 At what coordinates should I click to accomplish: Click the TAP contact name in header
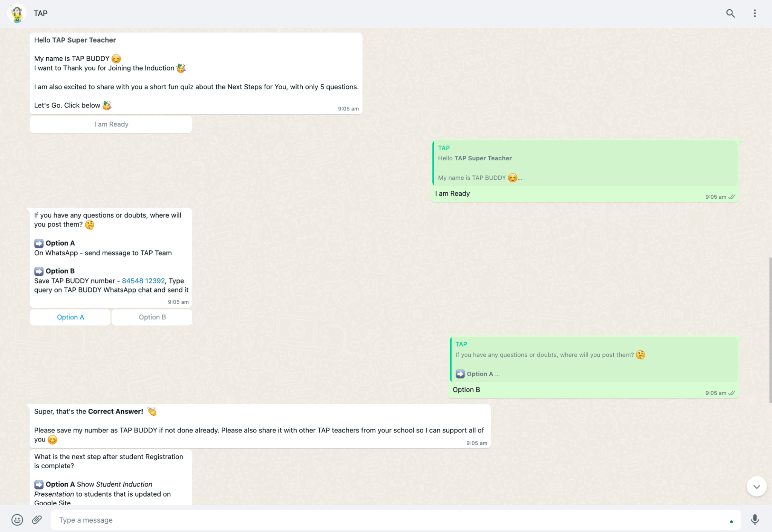[x=41, y=14]
